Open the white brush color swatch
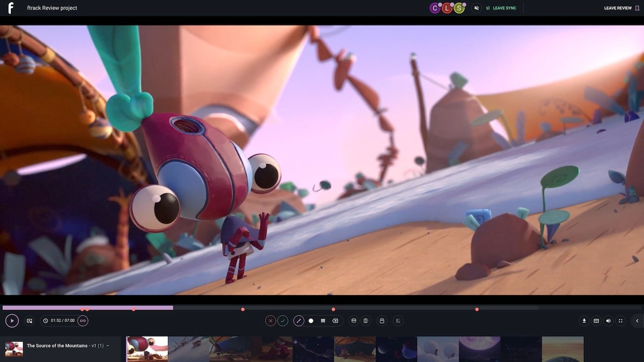Viewport: 644px width, 362px height. 311,321
